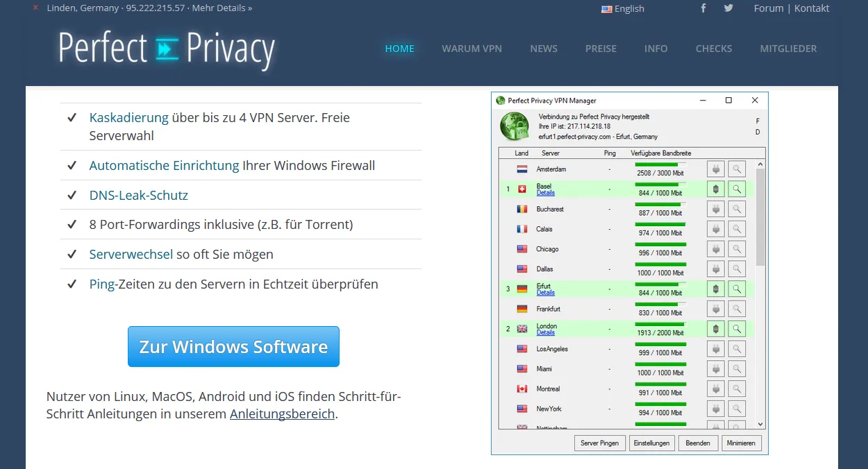Click the Beenden button

coord(698,443)
